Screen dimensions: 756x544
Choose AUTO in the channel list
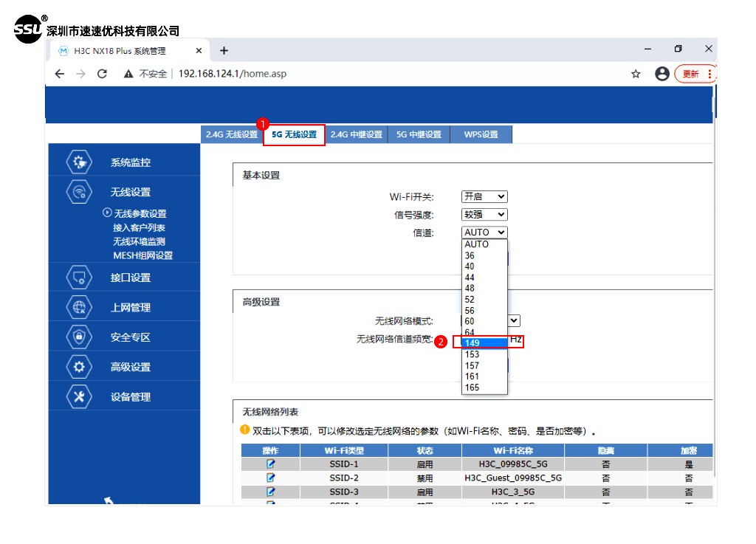(x=477, y=244)
